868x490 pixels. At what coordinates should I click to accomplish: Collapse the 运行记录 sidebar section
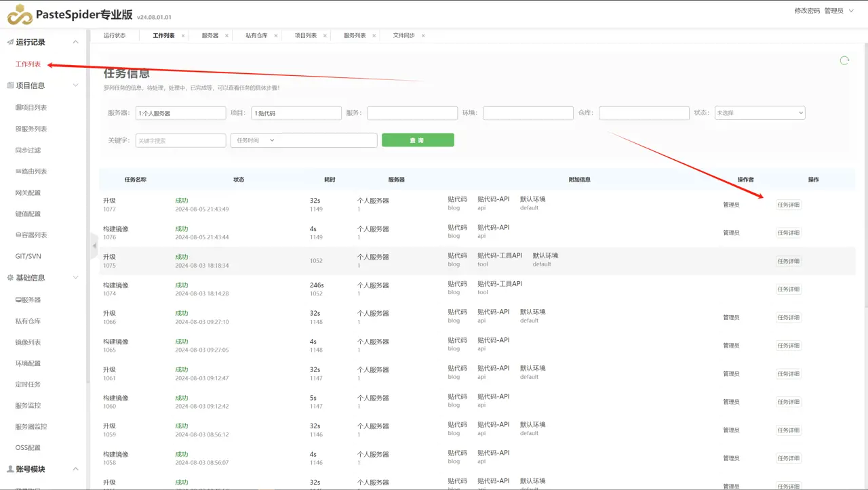pos(75,42)
